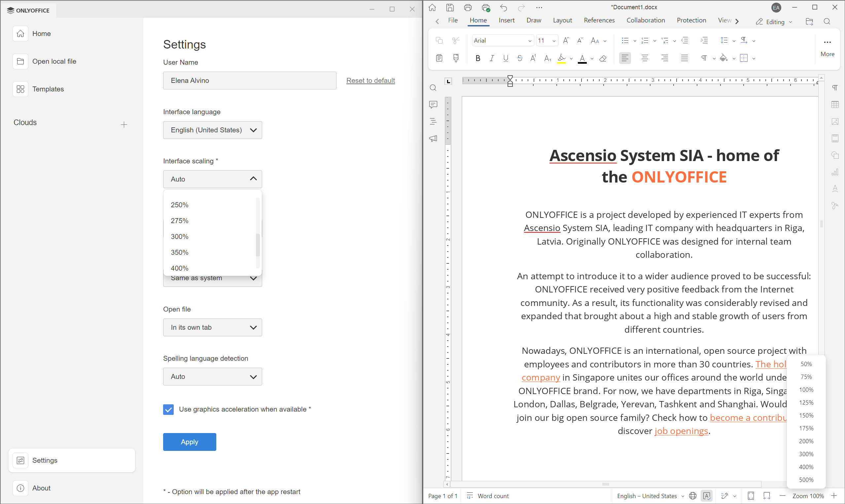Open the Comments panel
Image resolution: width=845 pixels, height=504 pixels.
pyautogui.click(x=433, y=104)
